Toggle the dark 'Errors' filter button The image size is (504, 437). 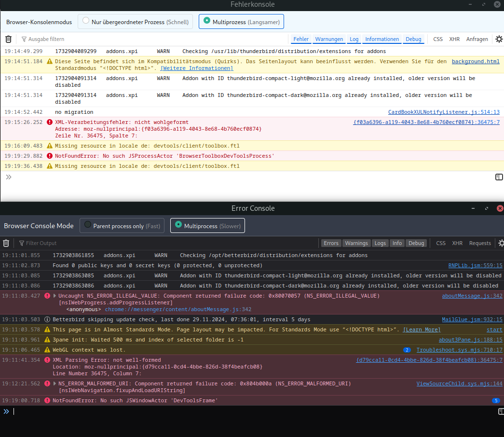(331, 243)
